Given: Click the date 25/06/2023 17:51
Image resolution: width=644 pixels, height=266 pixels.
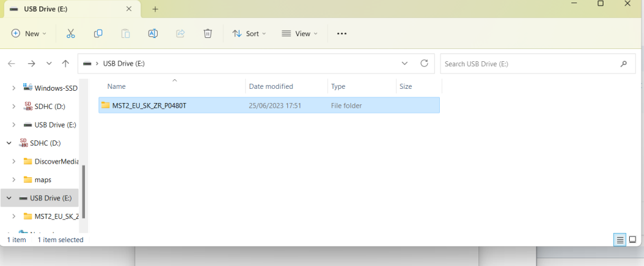Looking at the screenshot, I should coord(275,106).
